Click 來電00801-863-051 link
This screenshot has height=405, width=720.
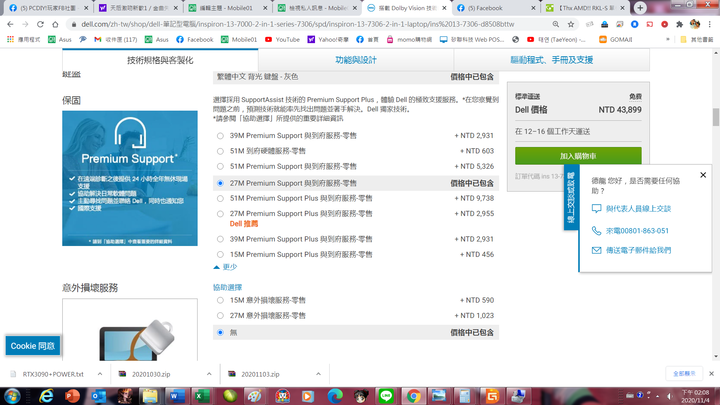point(637,231)
